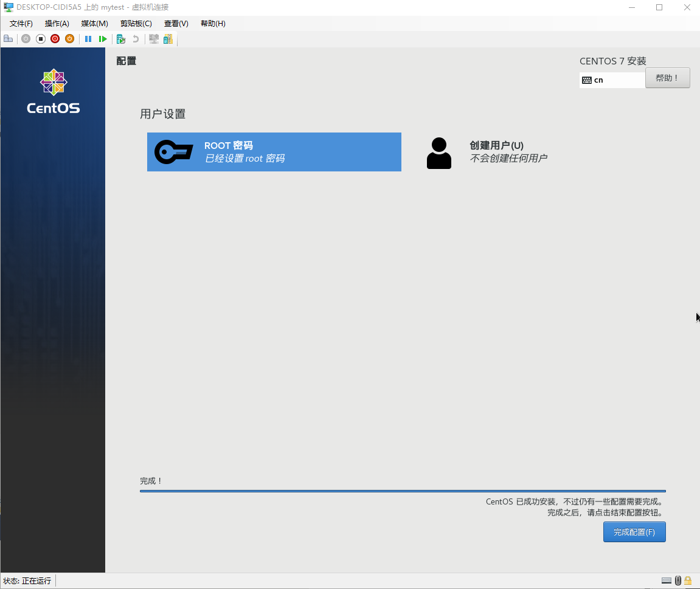Click the VM window title bar icon
Image resolution: width=700 pixels, height=589 pixels.
click(x=9, y=7)
